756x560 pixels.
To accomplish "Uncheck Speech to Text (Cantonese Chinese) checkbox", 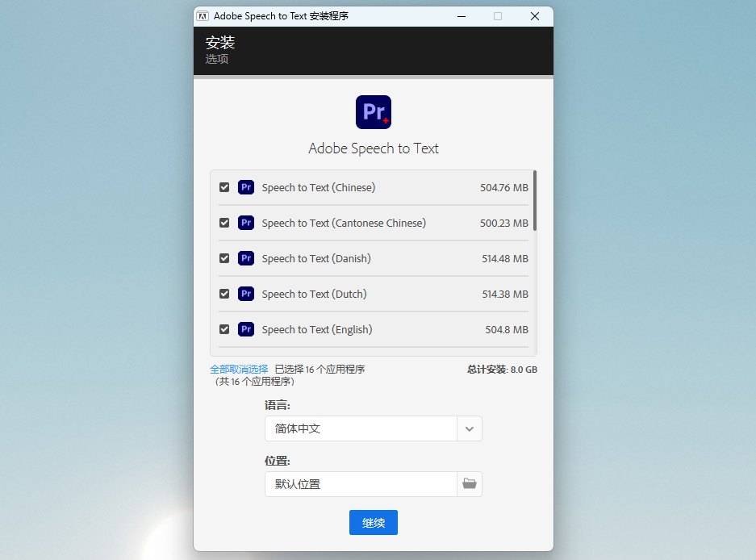I will 224,223.
